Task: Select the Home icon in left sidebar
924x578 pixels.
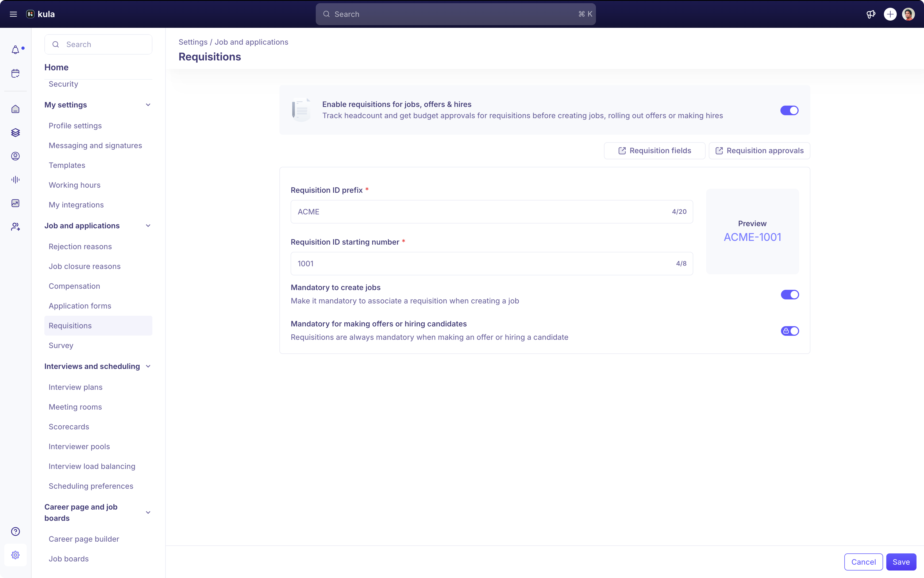Action: 16,109
